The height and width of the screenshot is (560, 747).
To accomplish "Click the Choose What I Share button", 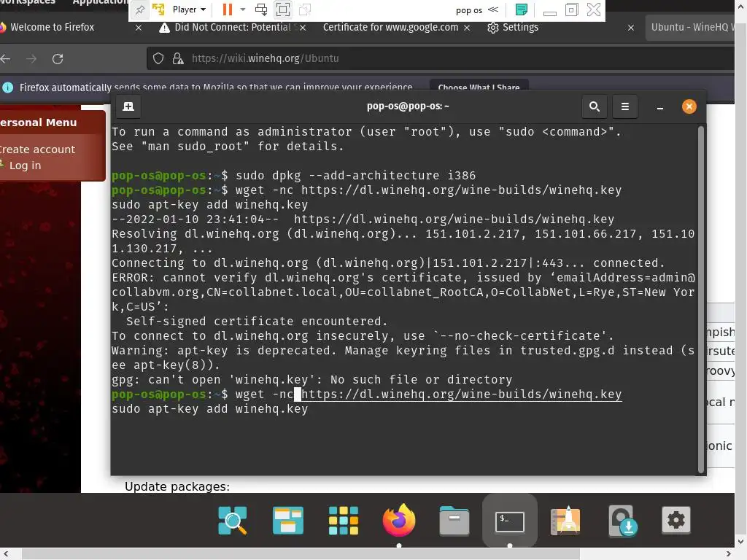I will pos(479,87).
